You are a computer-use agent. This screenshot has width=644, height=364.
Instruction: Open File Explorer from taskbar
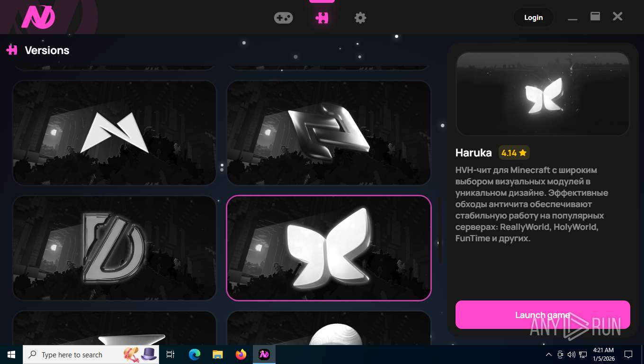218,355
